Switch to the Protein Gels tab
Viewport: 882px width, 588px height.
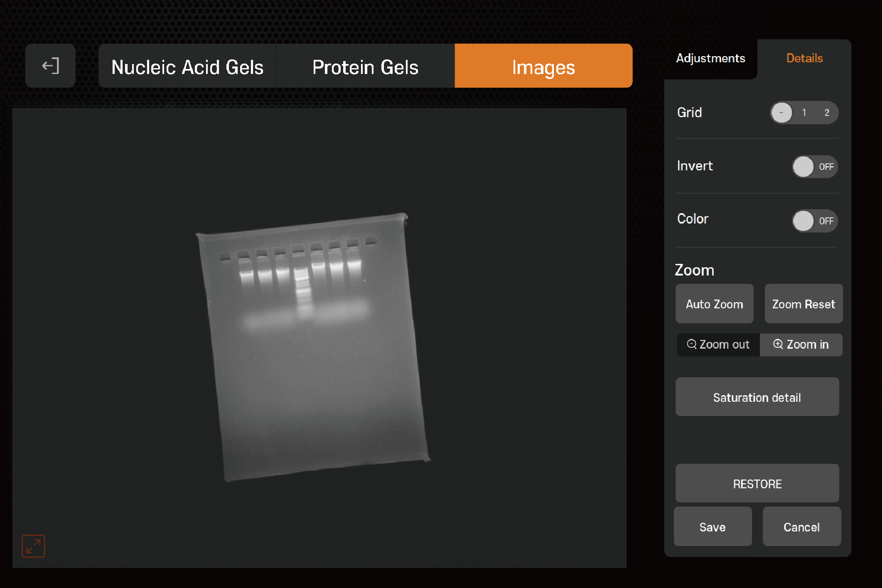pos(365,66)
